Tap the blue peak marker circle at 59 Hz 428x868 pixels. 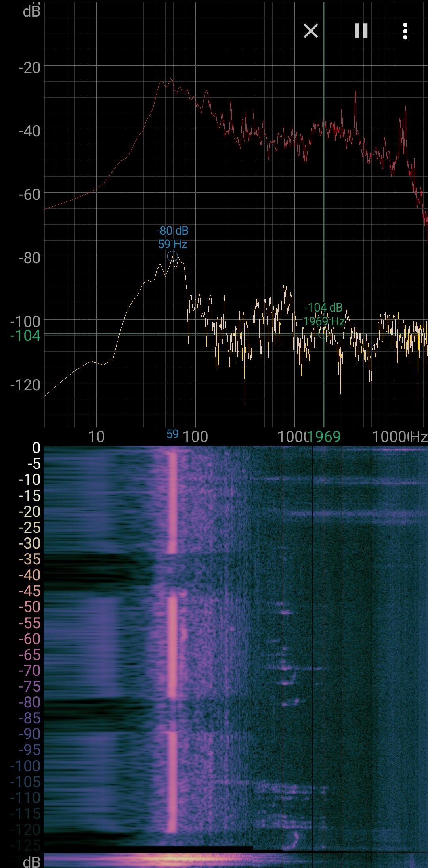click(x=172, y=256)
